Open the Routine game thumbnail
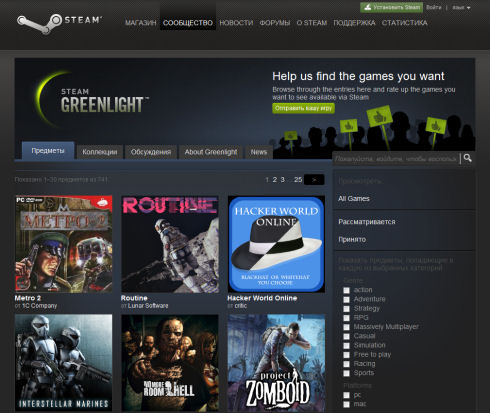 pos(170,244)
